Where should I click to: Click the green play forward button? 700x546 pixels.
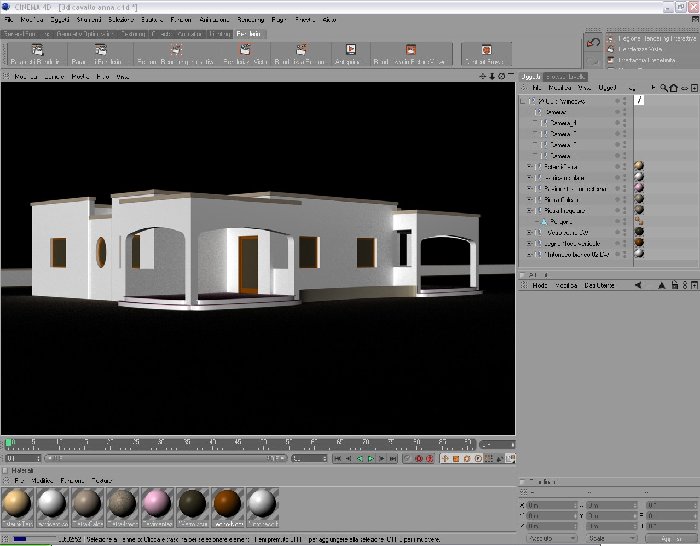tap(371, 458)
